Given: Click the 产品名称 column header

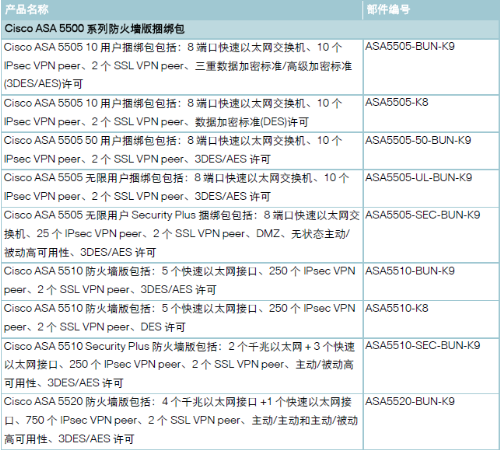Looking at the screenshot, I should 27,9.
